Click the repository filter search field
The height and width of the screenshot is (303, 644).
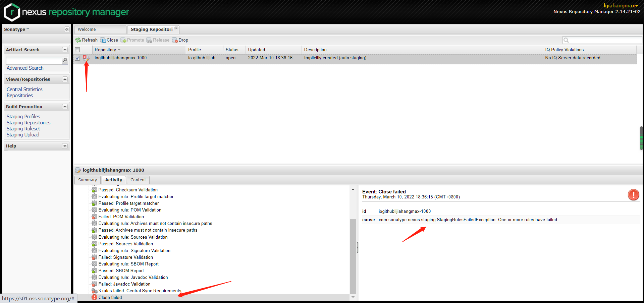(x=602, y=40)
